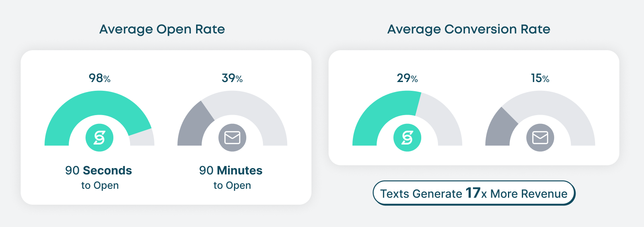This screenshot has width=644, height=227.
Task: Click the gray email envelope under 39%
Action: tap(232, 138)
